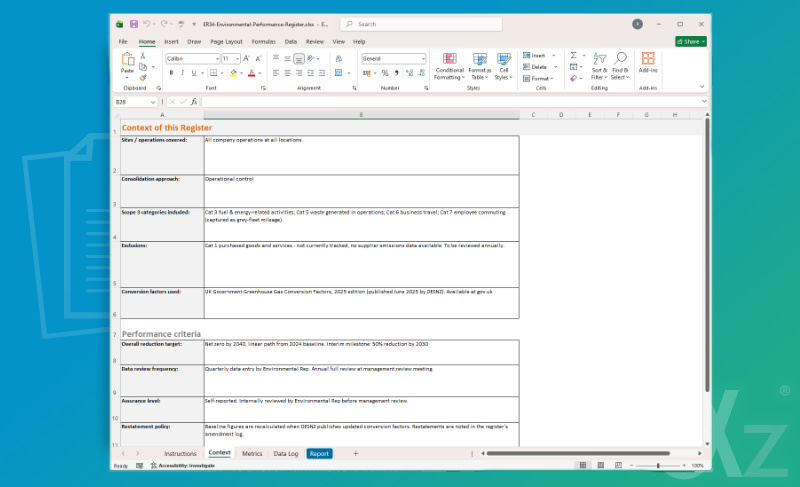Open Find & Select menu
Image resolution: width=800 pixels, height=487 pixels.
620,66
